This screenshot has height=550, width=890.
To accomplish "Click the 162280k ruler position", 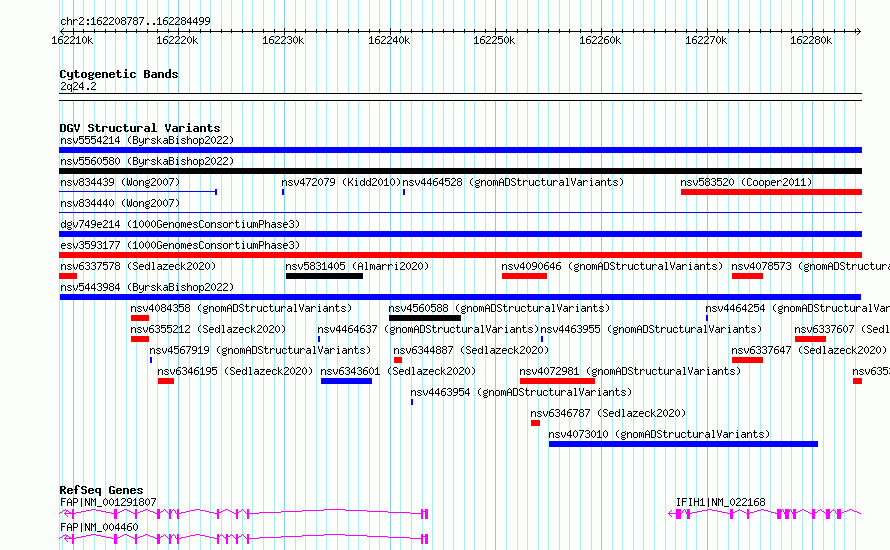I will pyautogui.click(x=811, y=40).
